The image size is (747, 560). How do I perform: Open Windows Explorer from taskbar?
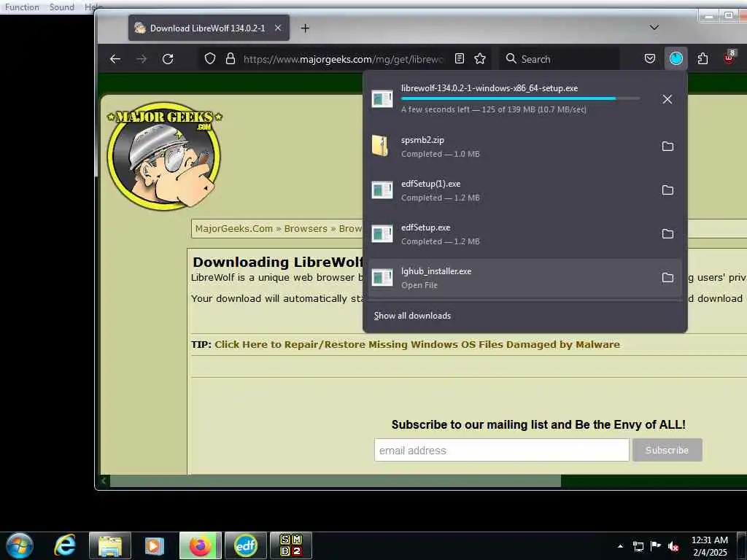[110, 545]
